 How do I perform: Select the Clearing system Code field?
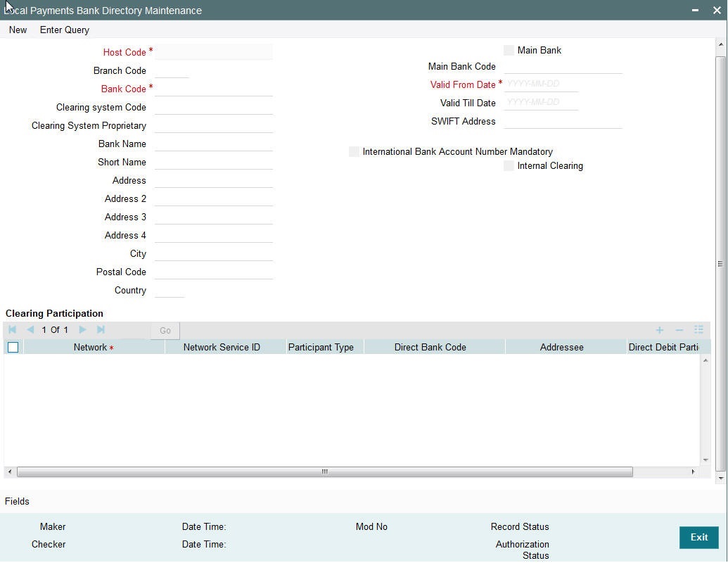214,107
